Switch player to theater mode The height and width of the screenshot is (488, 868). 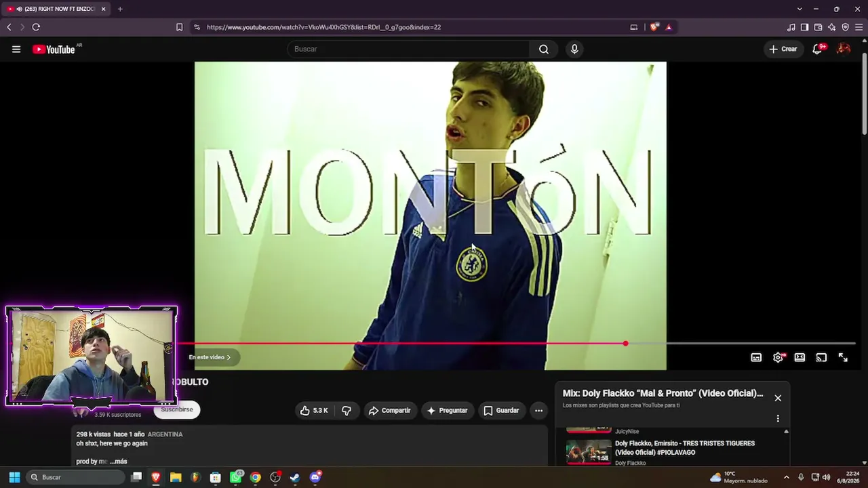800,357
